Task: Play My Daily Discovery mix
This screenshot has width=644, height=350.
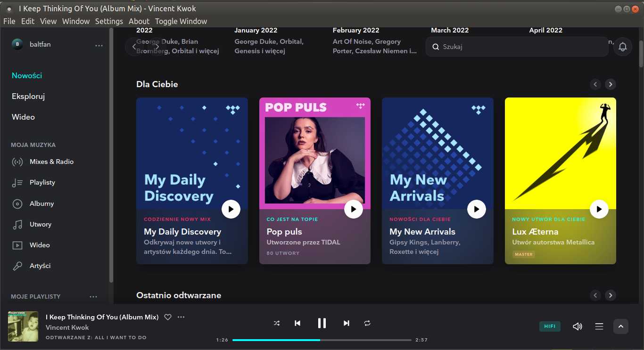Action: (231, 209)
